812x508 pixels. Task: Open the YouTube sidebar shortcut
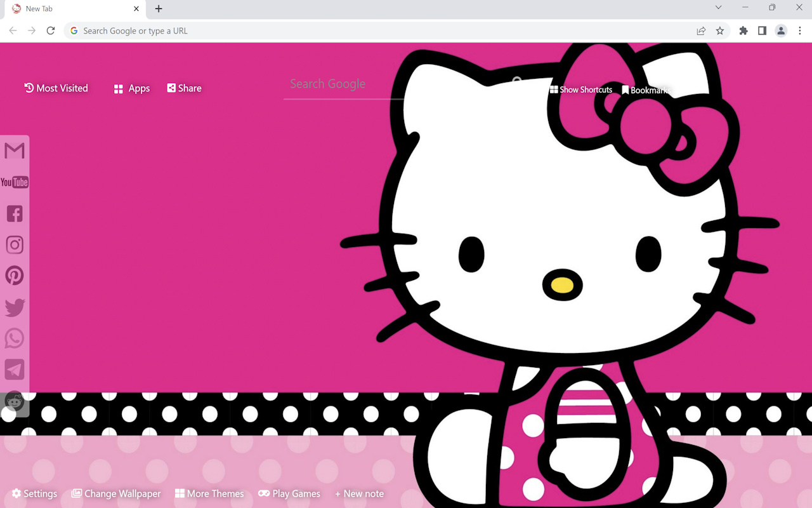tap(15, 182)
